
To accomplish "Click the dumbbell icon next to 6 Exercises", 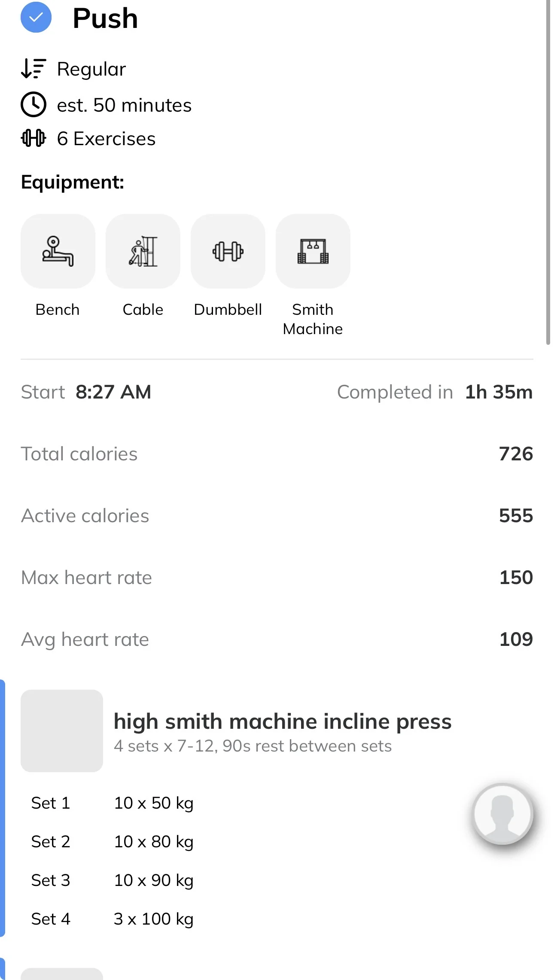I will 33,138.
